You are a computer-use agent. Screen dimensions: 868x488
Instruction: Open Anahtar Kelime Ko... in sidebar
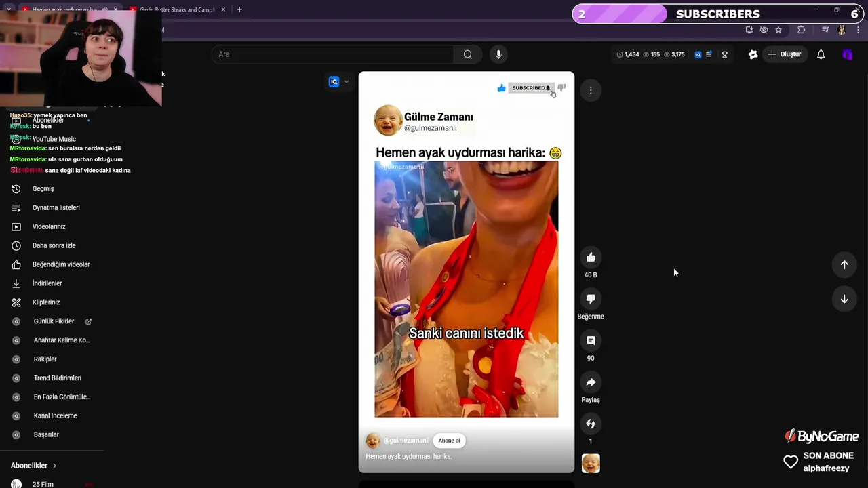61,340
